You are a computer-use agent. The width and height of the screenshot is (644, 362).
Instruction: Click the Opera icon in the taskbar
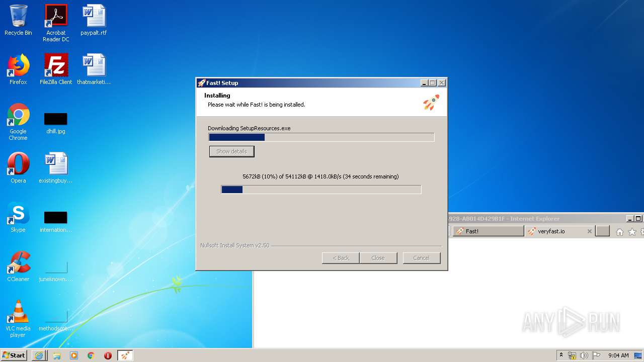108,355
